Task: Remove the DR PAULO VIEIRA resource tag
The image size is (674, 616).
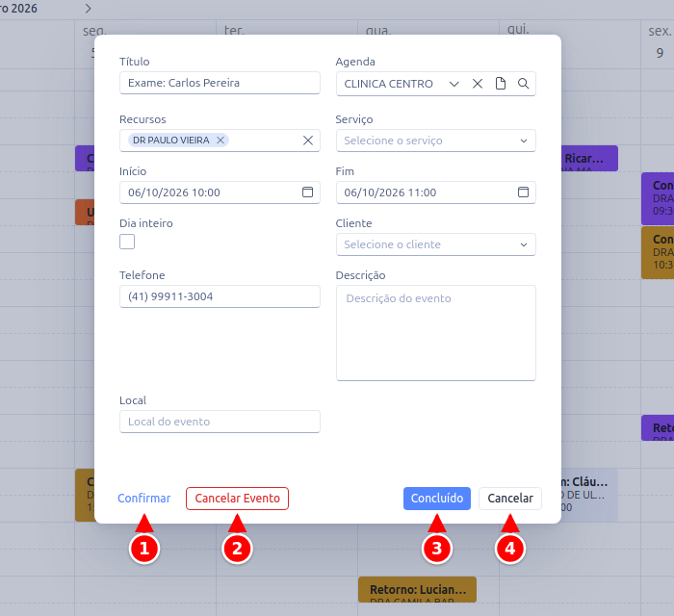Action: [x=220, y=140]
